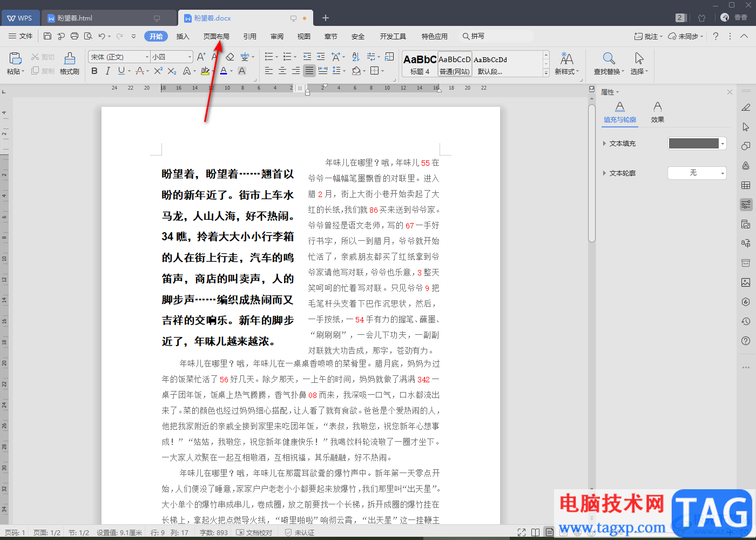Click the phonetic guide (wén) icon

(245, 57)
